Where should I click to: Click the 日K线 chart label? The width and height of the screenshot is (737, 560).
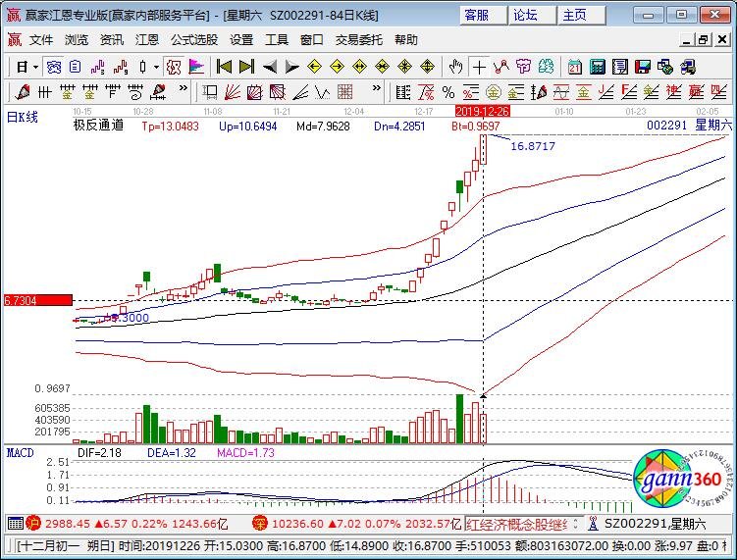pos(22,117)
